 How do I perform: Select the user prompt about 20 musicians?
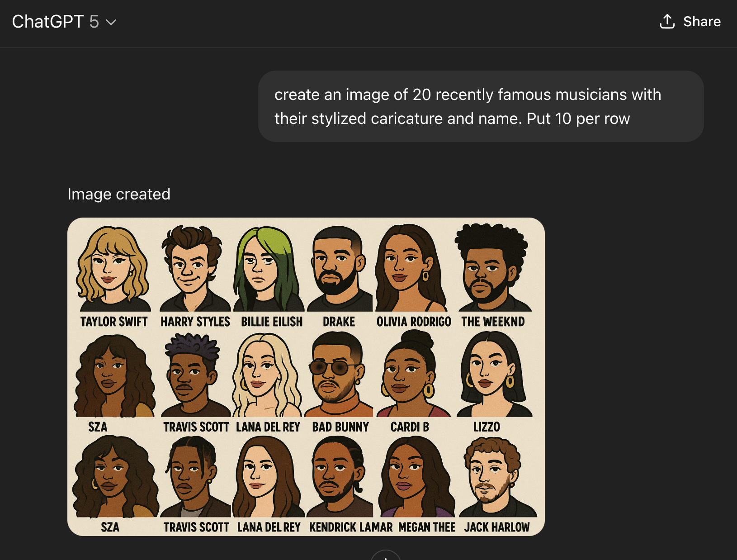(x=481, y=106)
